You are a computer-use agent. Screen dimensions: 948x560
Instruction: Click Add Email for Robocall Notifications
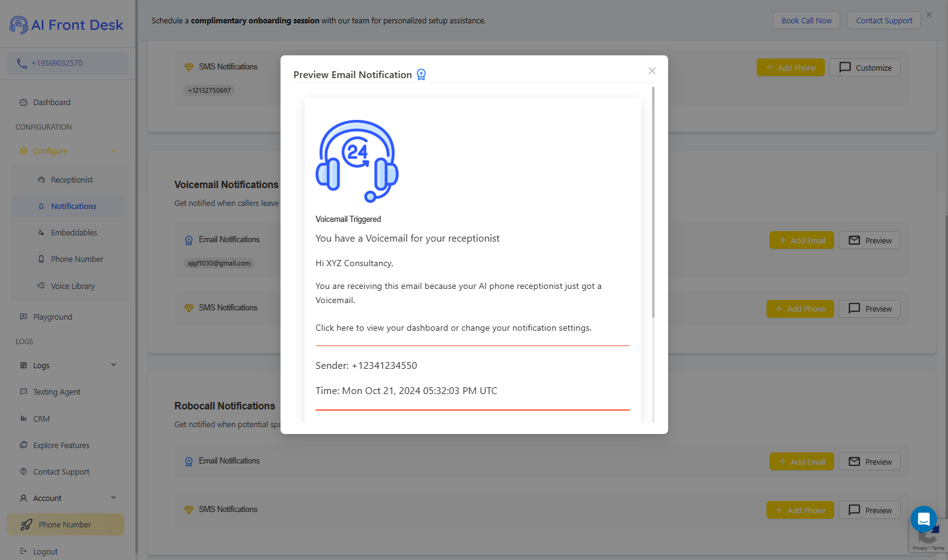point(802,462)
